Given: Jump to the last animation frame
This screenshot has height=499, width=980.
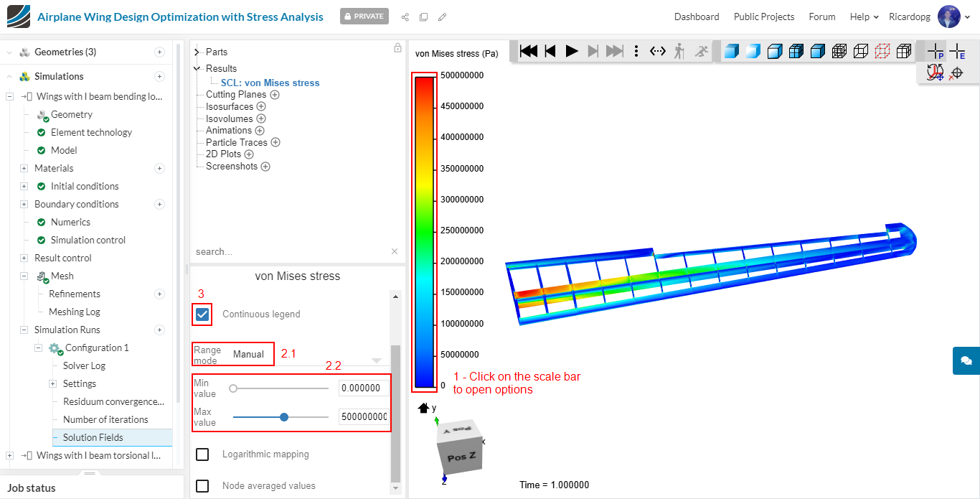Looking at the screenshot, I should [615, 51].
